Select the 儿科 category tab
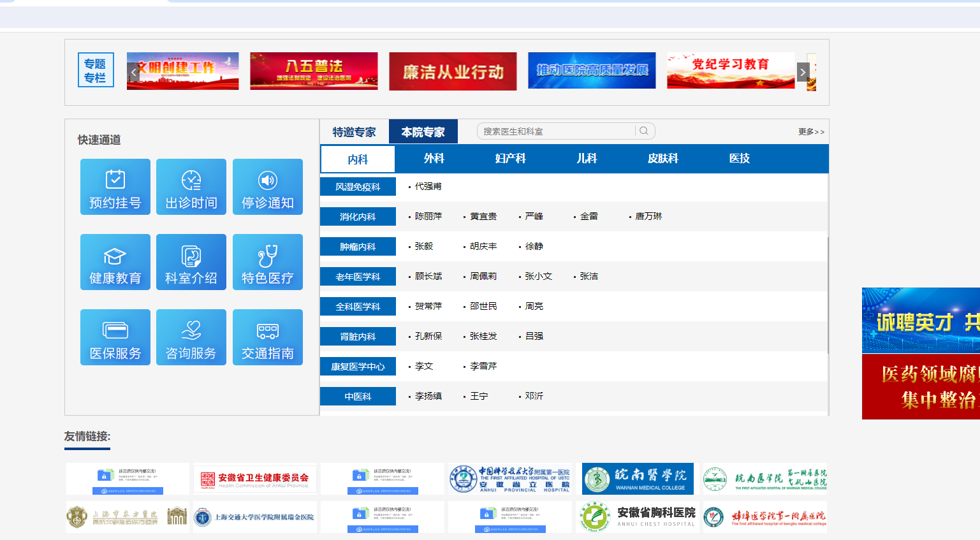 [587, 159]
